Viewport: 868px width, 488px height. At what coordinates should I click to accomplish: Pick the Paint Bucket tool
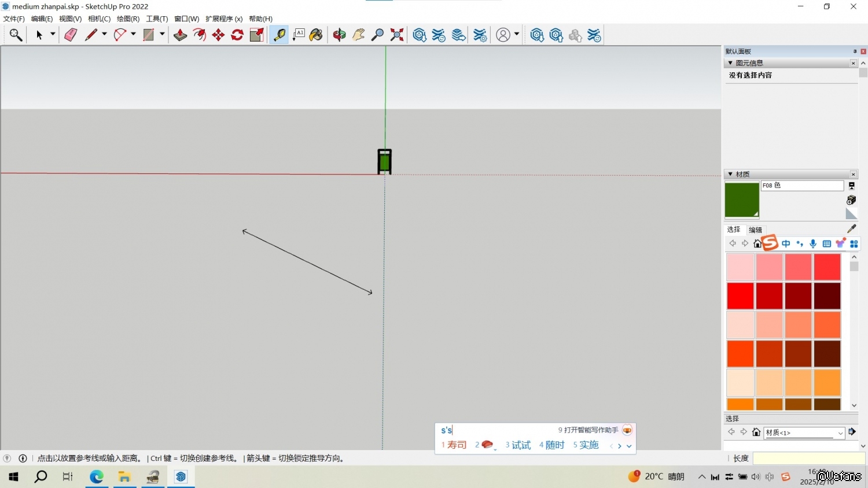click(316, 35)
